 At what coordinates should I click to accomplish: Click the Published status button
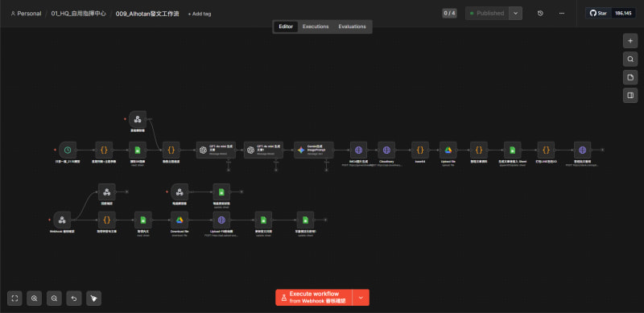487,13
